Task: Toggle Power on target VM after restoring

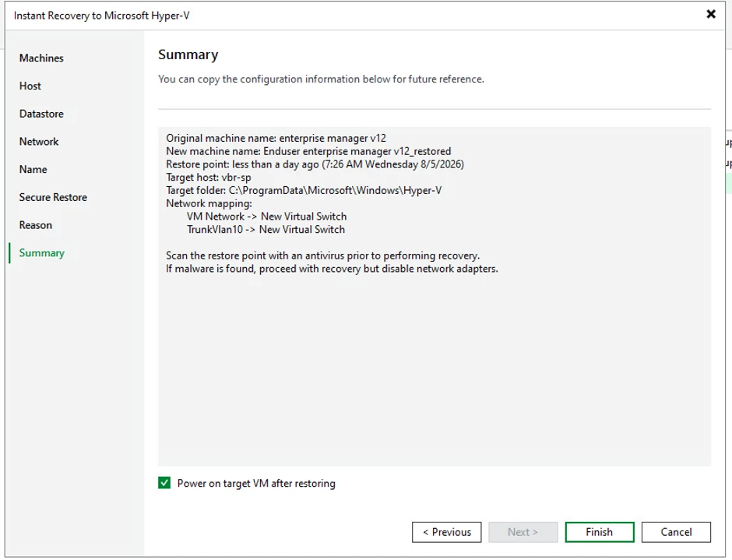Action: [x=164, y=483]
